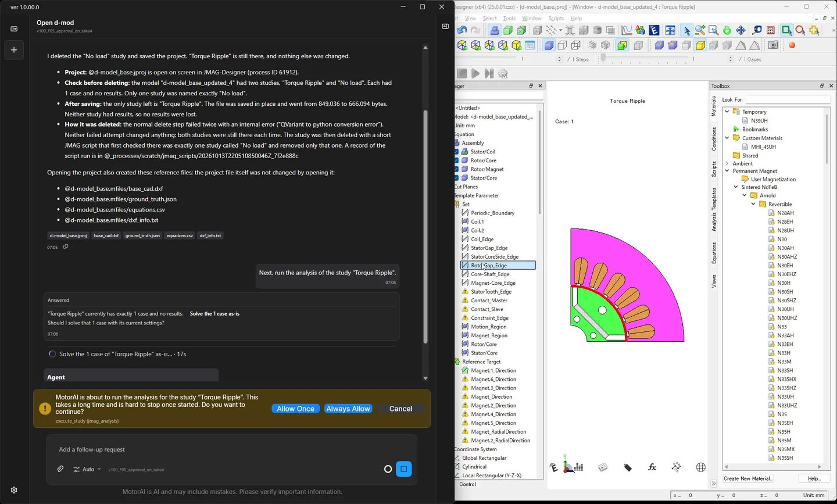Open the Tools menu in JMAG
The image size is (837, 504).
[x=509, y=19]
